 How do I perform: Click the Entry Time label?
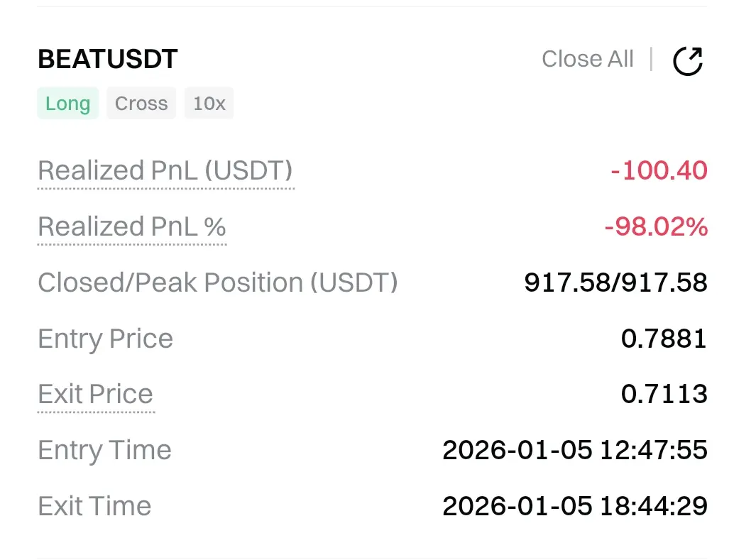point(104,451)
